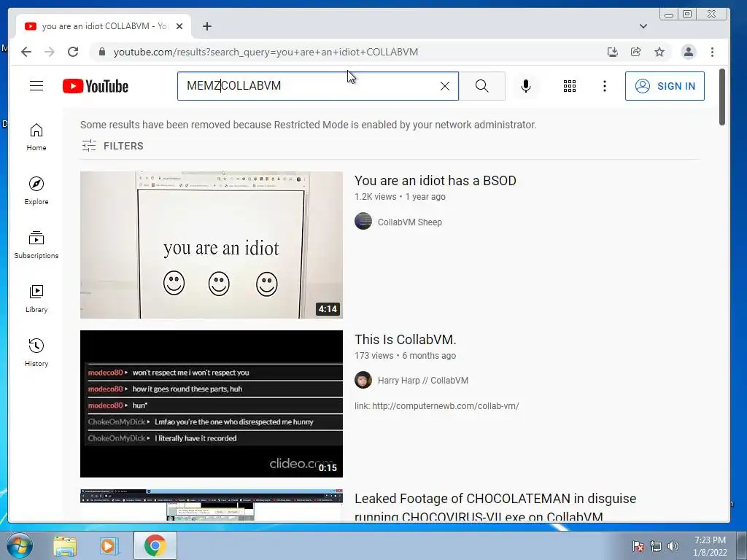Open Windows Explorer from the taskbar
The image size is (747, 560).
click(x=65, y=546)
